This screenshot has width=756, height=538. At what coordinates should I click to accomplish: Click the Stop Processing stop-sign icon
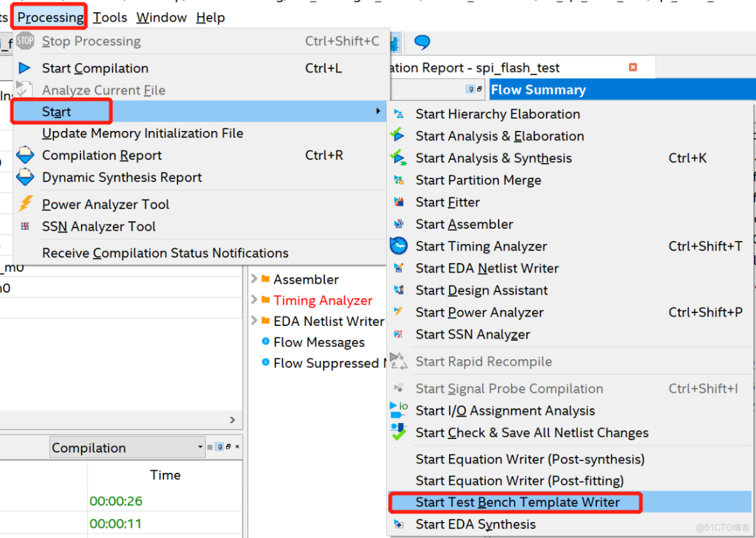pyautogui.click(x=25, y=41)
